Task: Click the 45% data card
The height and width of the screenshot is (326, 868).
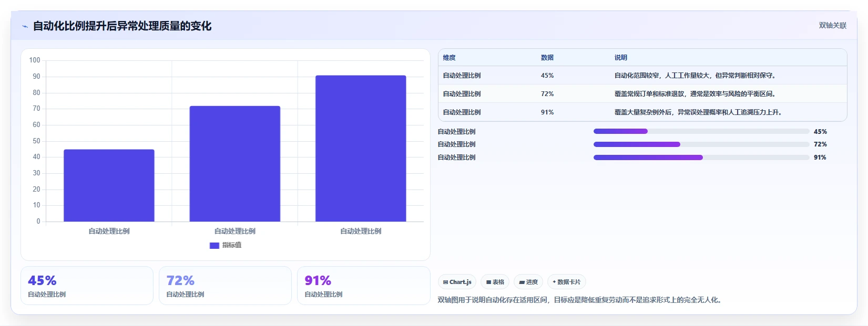Action: tap(87, 286)
